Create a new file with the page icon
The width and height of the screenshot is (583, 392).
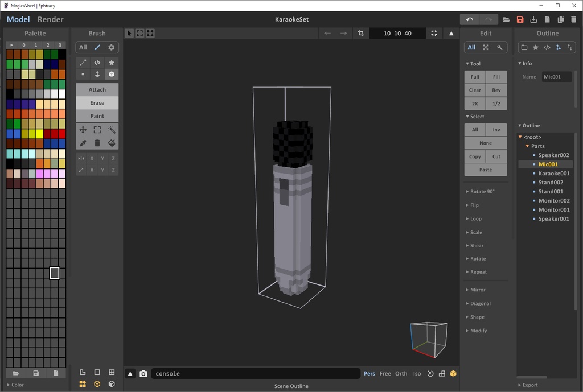point(547,20)
